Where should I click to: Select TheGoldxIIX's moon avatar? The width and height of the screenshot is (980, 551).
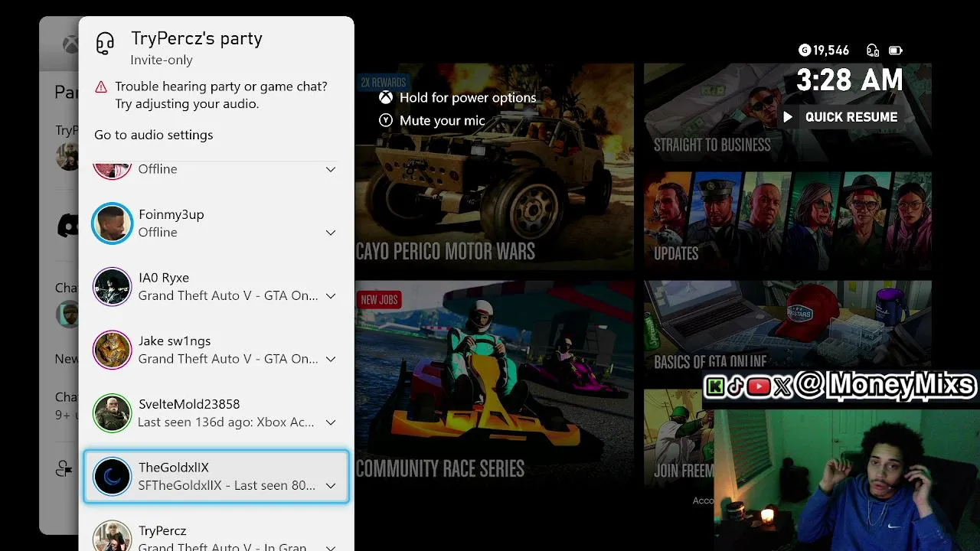[112, 477]
